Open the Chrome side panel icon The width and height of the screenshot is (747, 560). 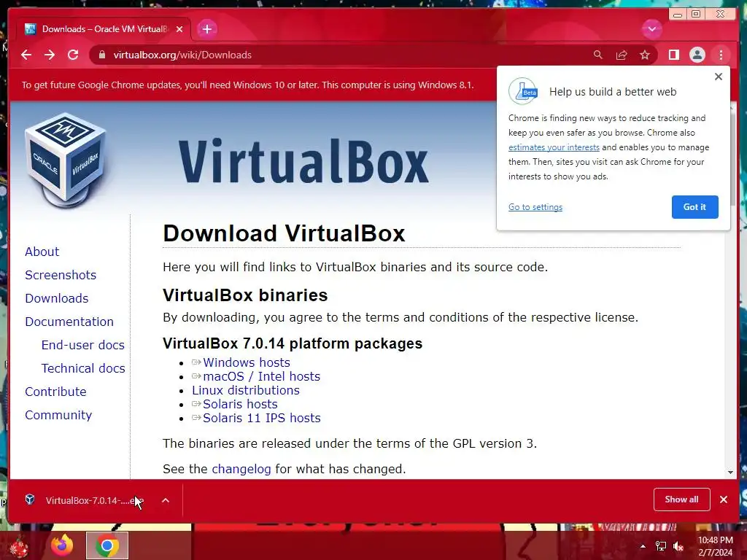pyautogui.click(x=673, y=55)
